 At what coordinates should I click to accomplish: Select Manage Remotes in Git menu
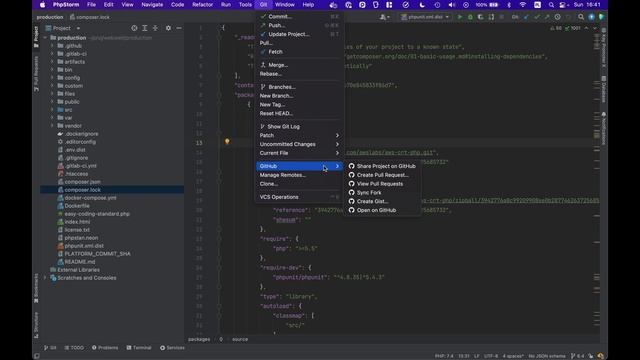299,175
